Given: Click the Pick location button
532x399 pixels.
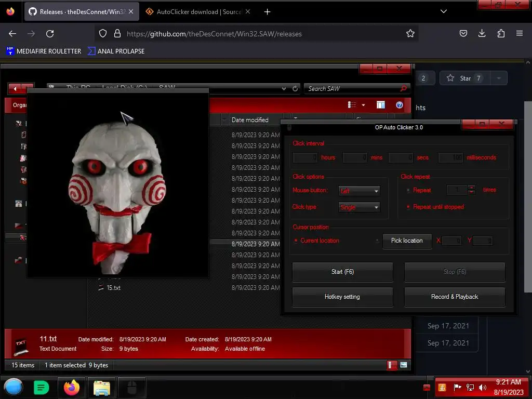Looking at the screenshot, I should coord(407,241).
